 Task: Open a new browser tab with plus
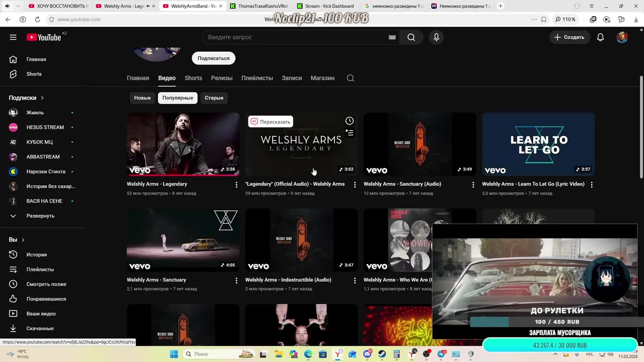(500, 6)
